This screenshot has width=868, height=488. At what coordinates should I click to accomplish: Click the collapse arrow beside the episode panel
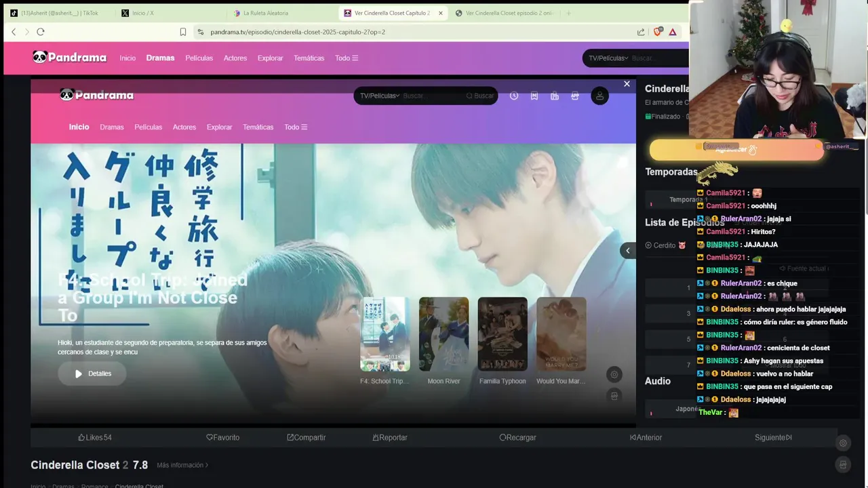tap(627, 251)
